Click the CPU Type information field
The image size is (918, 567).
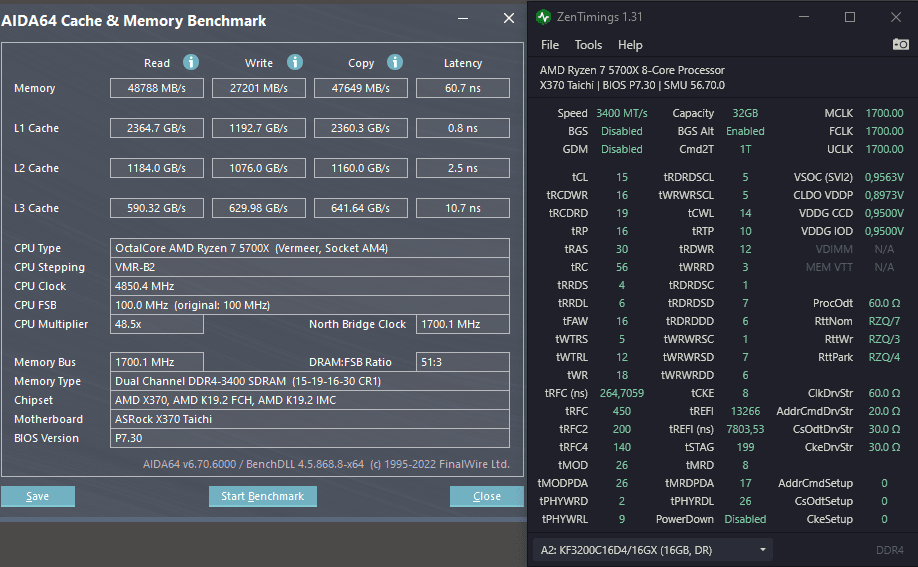coord(310,248)
